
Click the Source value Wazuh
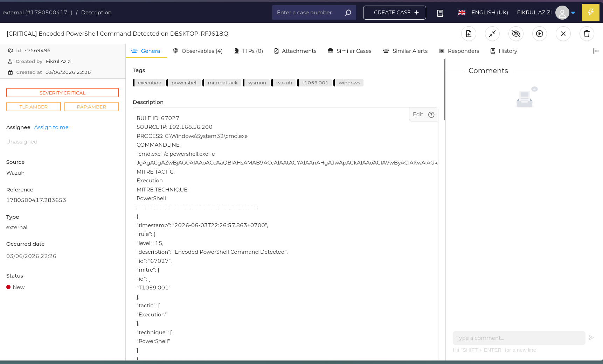point(15,173)
